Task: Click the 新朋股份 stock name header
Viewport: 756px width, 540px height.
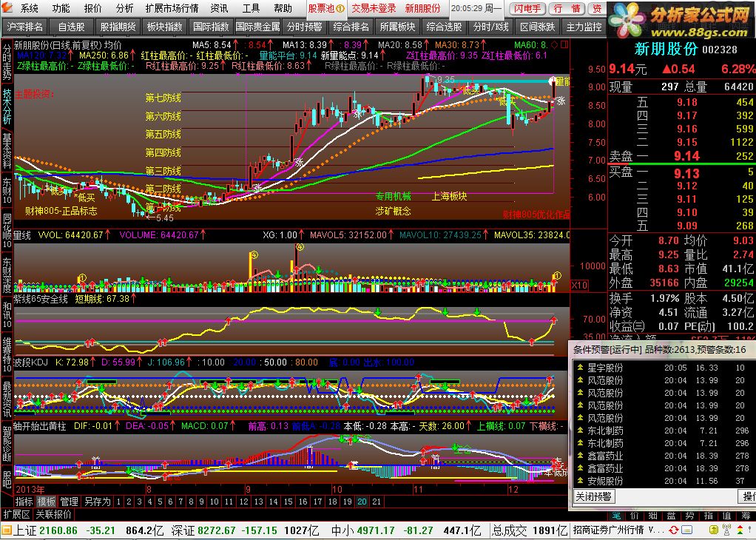Action: (x=666, y=49)
